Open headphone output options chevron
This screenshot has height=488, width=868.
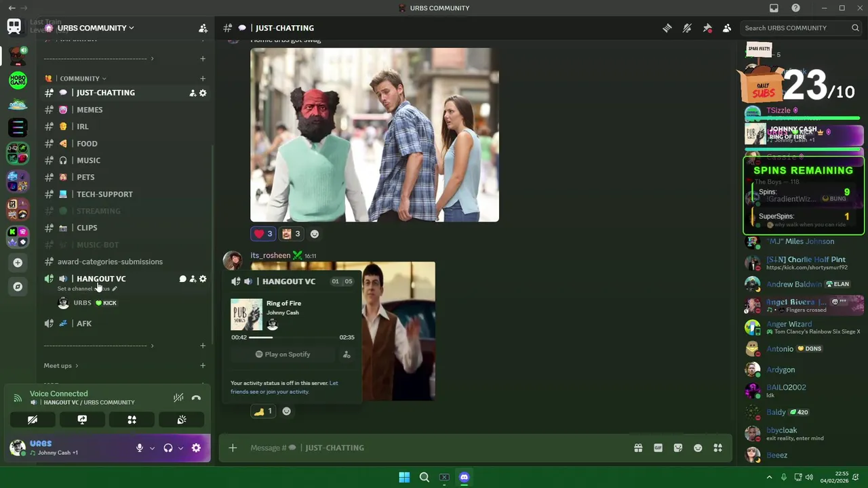(180, 448)
